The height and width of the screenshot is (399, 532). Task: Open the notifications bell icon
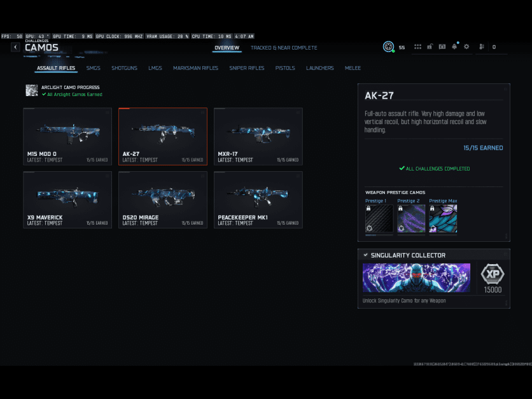[454, 46]
